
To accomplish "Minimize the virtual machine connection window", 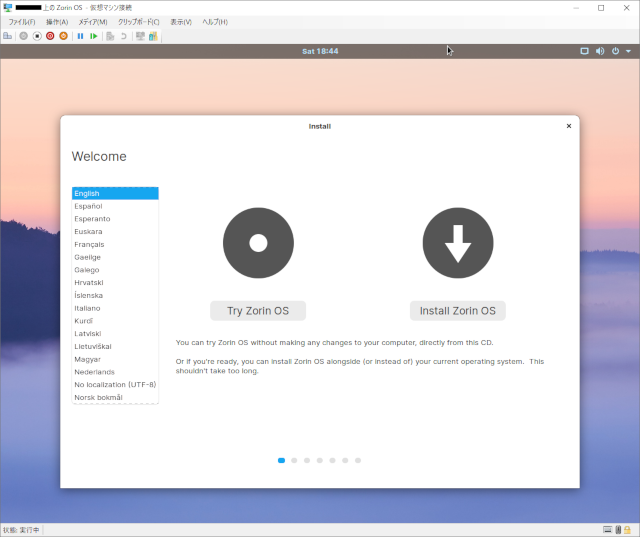I will (x=576, y=8).
